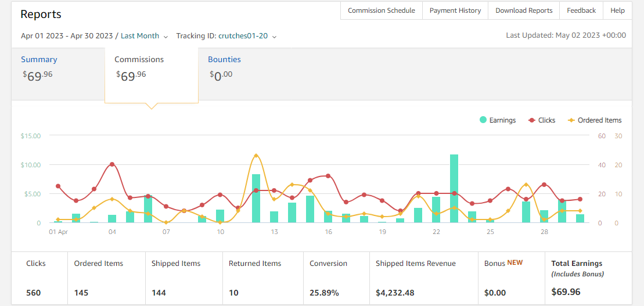Toggle the Clicks legend item

(542, 120)
